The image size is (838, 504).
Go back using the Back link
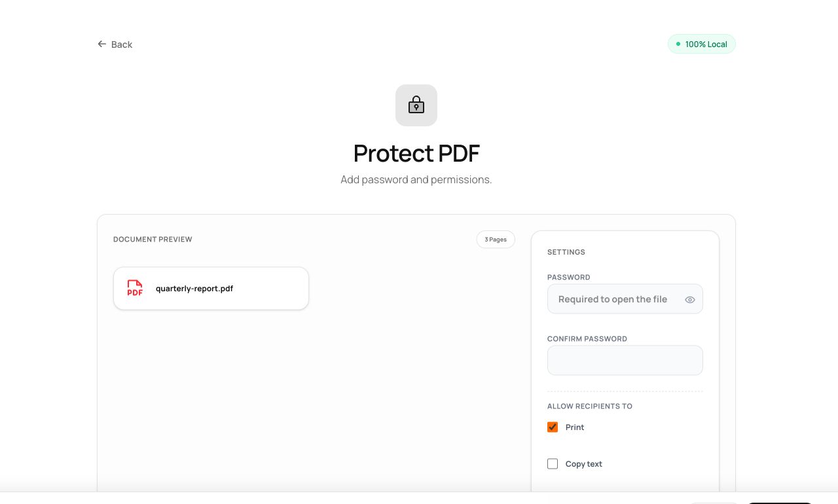point(115,45)
